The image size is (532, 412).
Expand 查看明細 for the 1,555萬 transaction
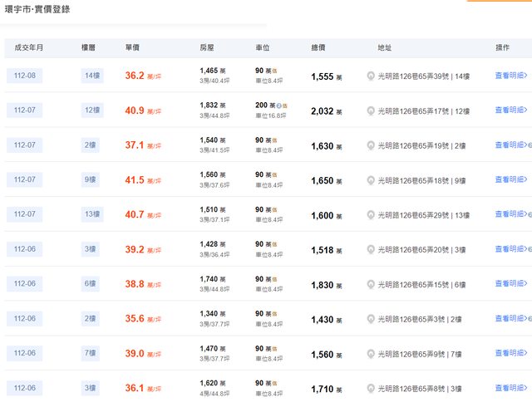tap(510, 76)
